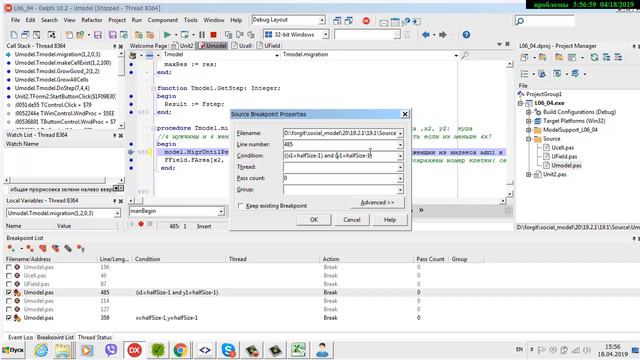Viewport: 640px width, 360px height.
Task: Expand the Target Platforms (Win32) node
Action: 529,121
